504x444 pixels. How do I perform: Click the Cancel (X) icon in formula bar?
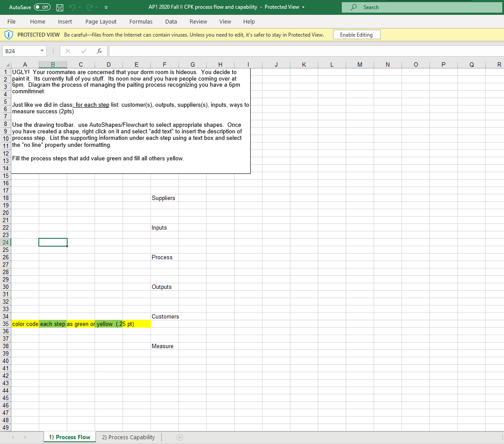(x=68, y=51)
